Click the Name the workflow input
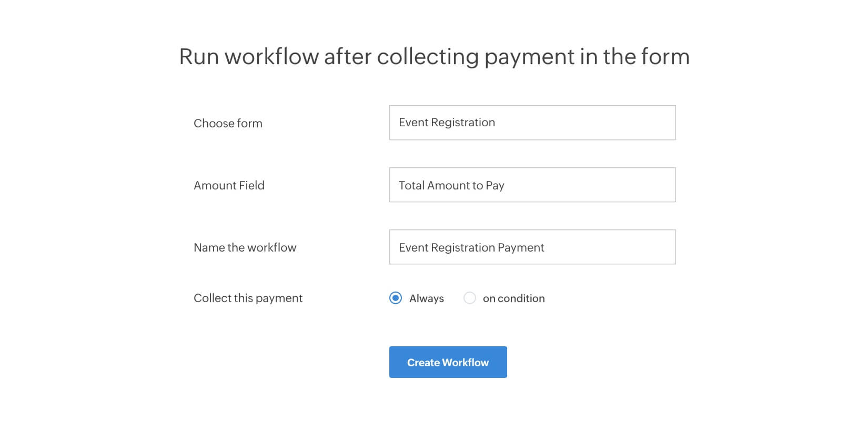The image size is (868, 421). pos(532,247)
